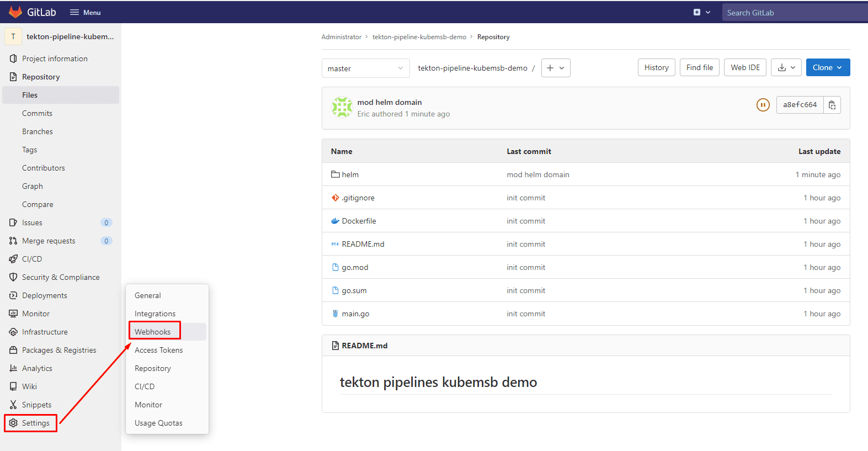Image resolution: width=868 pixels, height=451 pixels.
Task: Click the GitLab fox logo
Action: 15,12
